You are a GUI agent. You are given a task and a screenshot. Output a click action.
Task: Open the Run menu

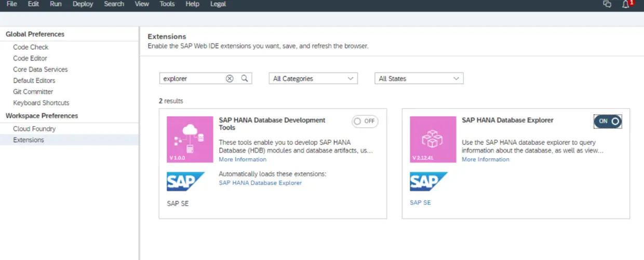point(56,4)
